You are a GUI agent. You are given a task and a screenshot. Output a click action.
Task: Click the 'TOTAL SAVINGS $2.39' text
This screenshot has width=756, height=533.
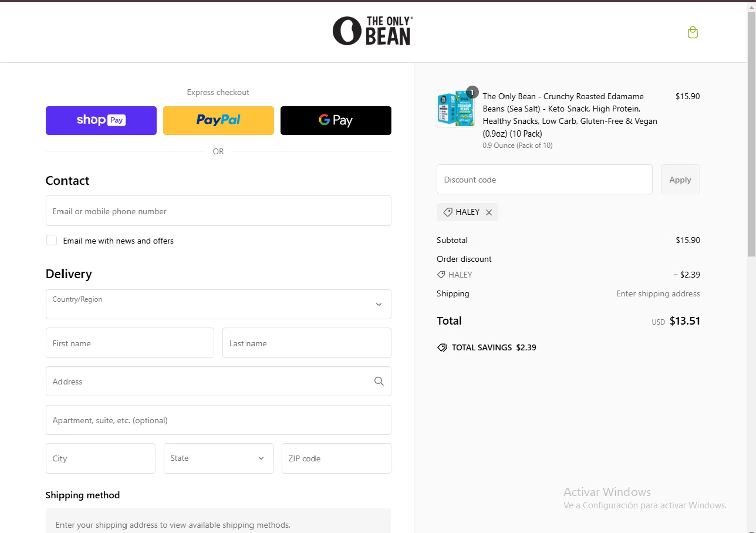pyautogui.click(x=494, y=347)
